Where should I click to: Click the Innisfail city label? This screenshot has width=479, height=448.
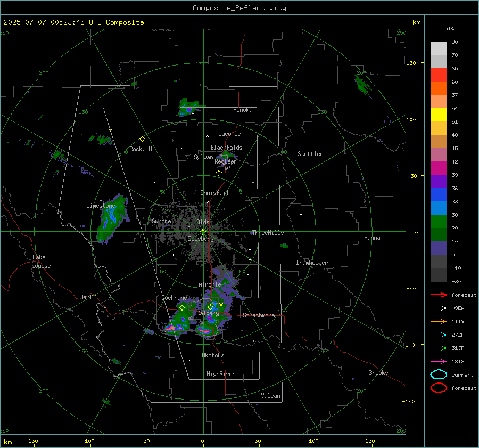pos(214,193)
